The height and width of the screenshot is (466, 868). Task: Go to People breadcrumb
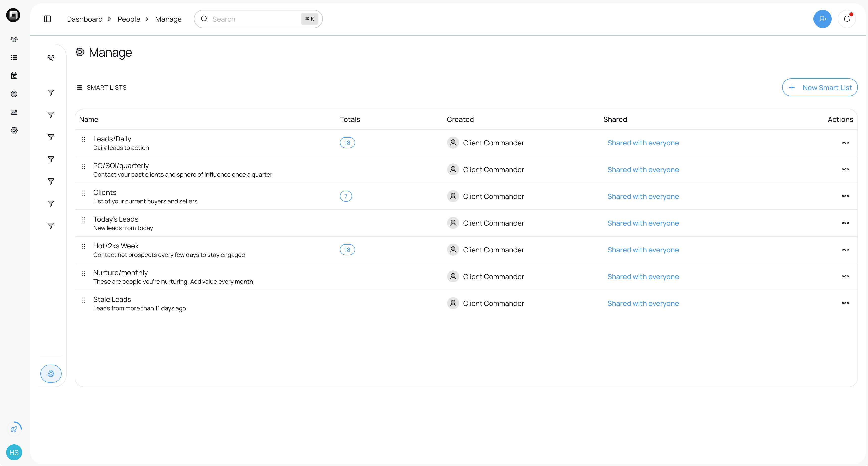[129, 19]
